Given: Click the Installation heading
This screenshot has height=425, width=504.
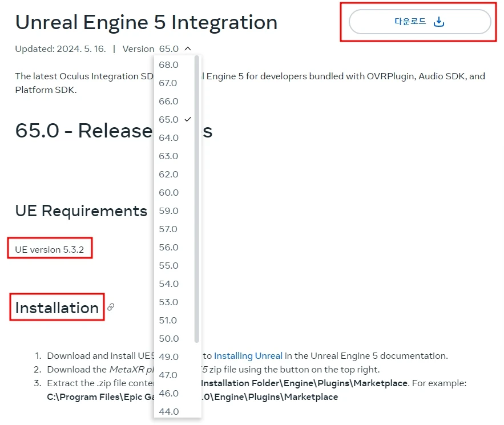Looking at the screenshot, I should point(57,307).
